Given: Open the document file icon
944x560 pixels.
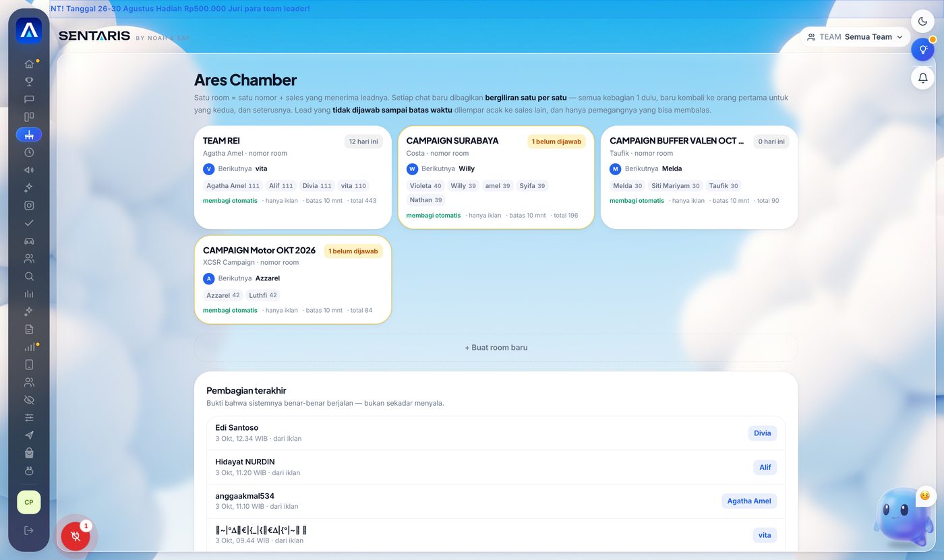Looking at the screenshot, I should tap(29, 329).
